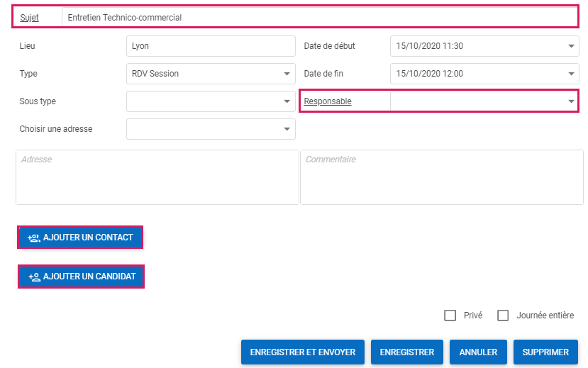Focus the Sujet text field

[x=318, y=18]
